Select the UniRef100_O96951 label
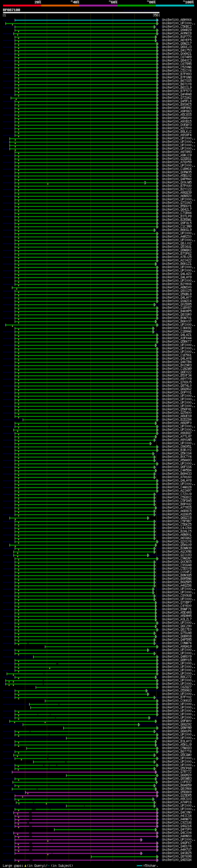197x868 pixels. 177,447
